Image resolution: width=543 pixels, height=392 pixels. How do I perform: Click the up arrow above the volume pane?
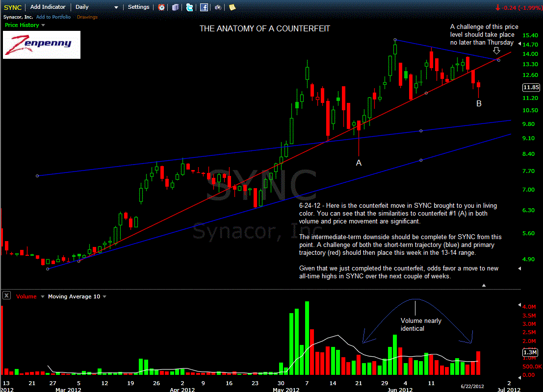point(484,286)
